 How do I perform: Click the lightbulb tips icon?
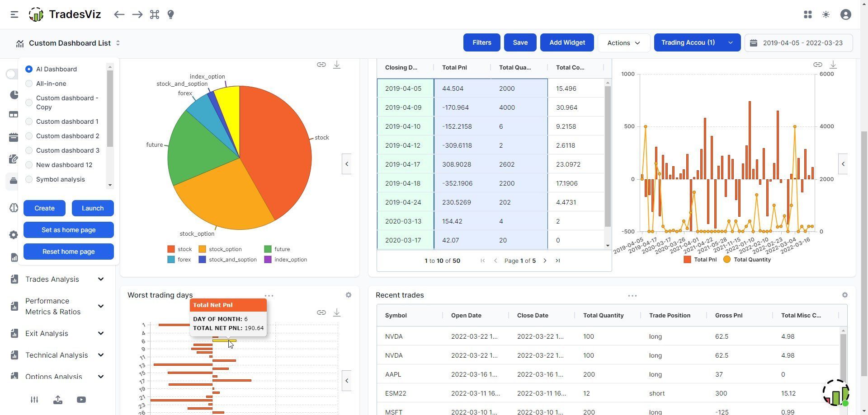click(x=171, y=14)
